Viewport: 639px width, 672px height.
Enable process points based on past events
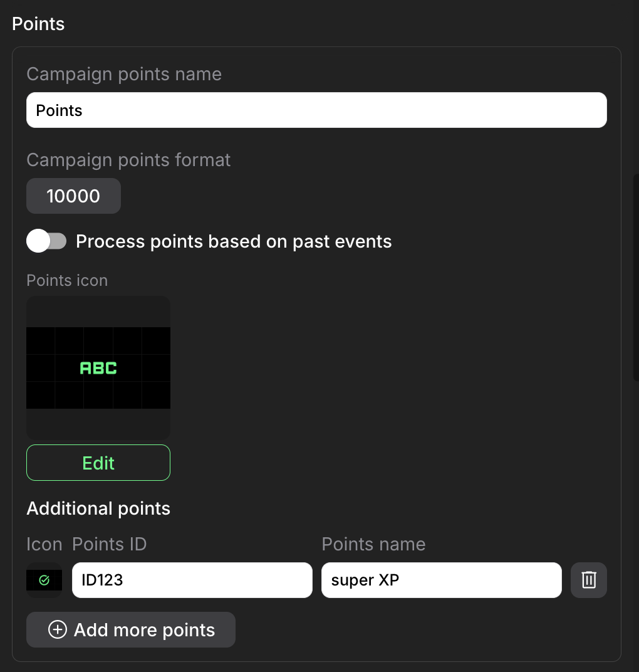pos(46,241)
